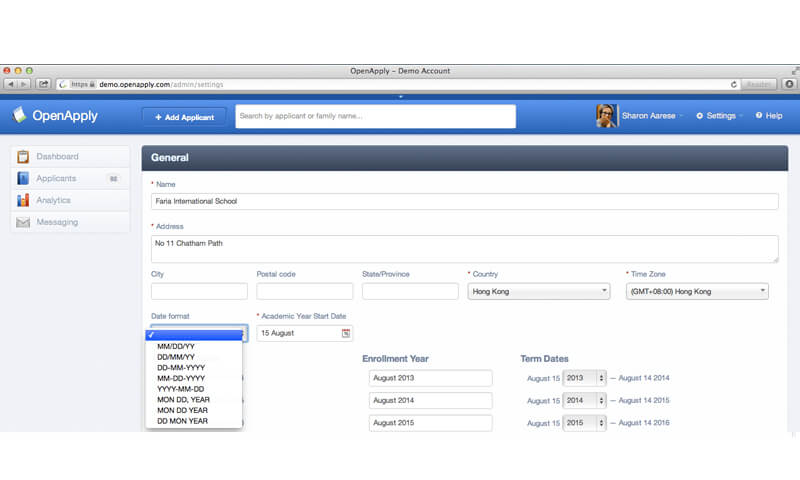
Task: Click the Name field with Faria International School
Action: pyautogui.click(x=465, y=201)
